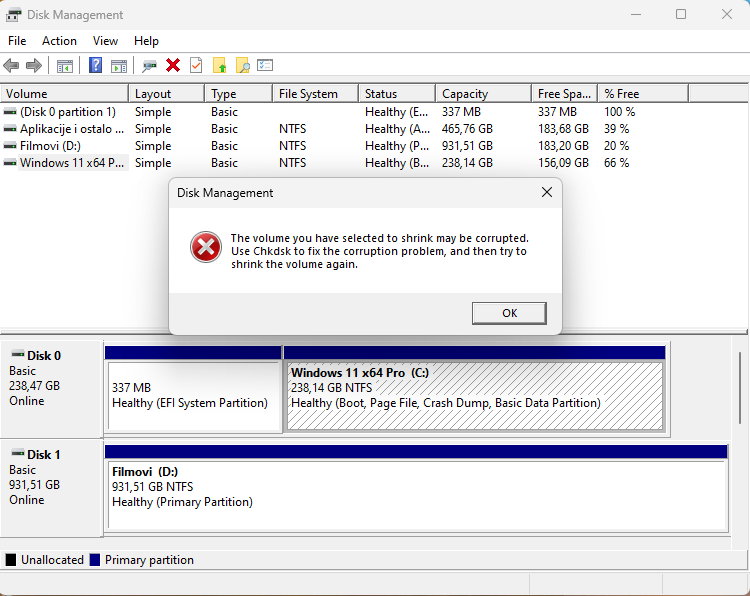Click the disk drive with magnifier icon
The height and width of the screenshot is (596, 750).
click(149, 66)
